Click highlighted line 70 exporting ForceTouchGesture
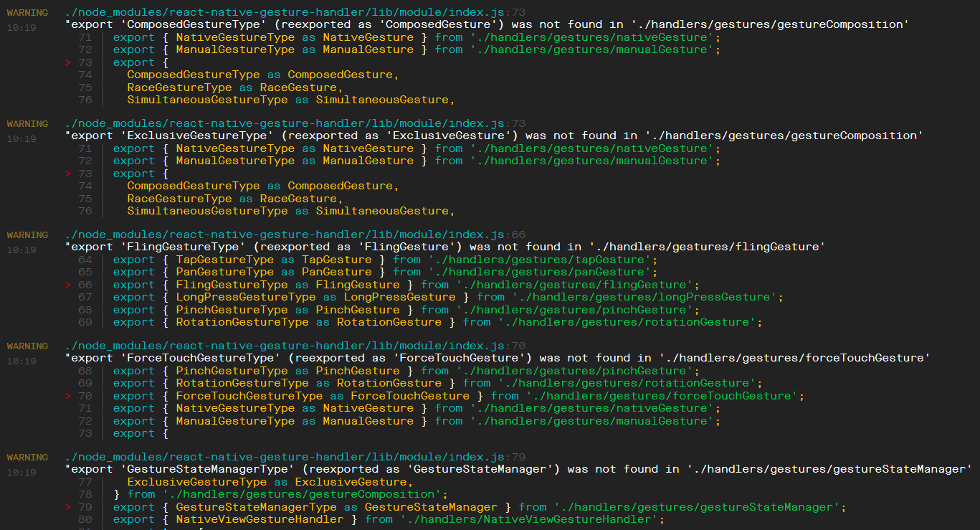980x530 pixels. click(459, 396)
